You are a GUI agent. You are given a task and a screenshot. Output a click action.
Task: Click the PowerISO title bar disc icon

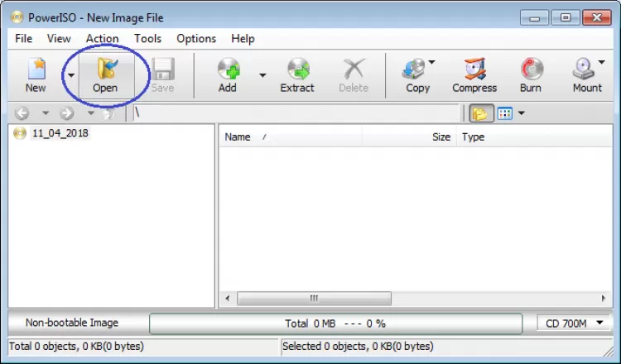point(17,17)
